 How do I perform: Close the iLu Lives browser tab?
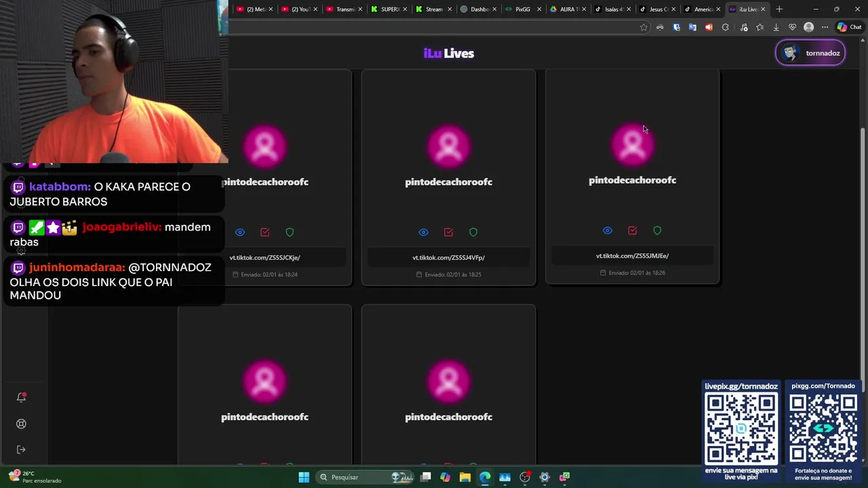click(x=763, y=9)
